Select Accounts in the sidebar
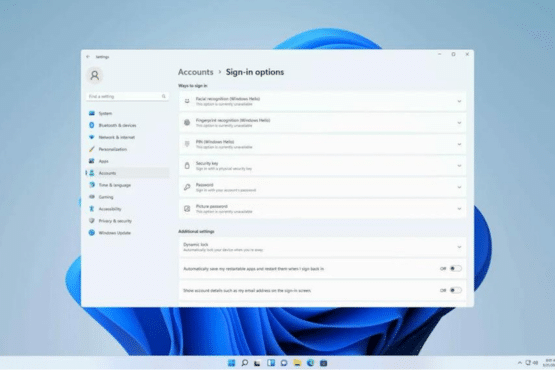555x370 pixels. 127,173
